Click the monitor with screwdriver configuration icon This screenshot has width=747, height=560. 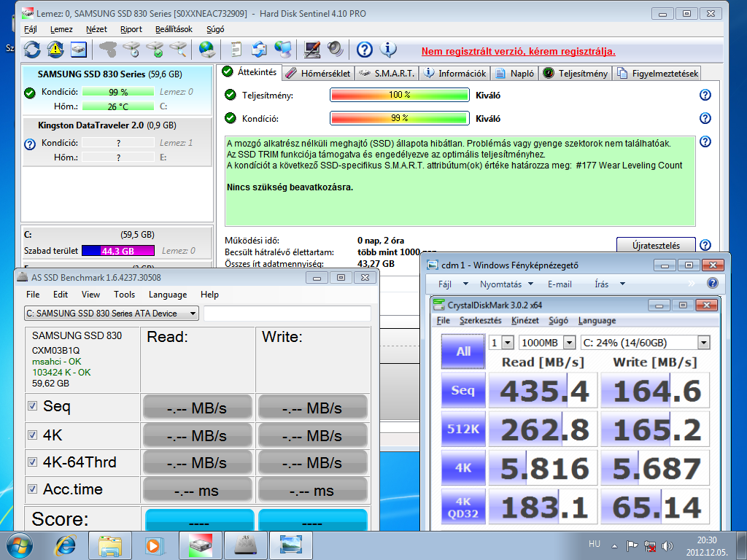[x=311, y=50]
